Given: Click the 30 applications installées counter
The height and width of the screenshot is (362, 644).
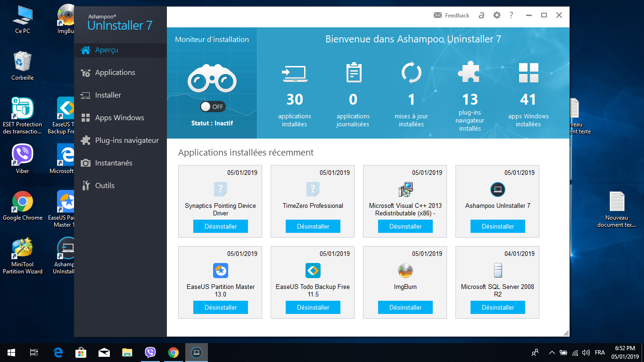Looking at the screenshot, I should point(294,99).
